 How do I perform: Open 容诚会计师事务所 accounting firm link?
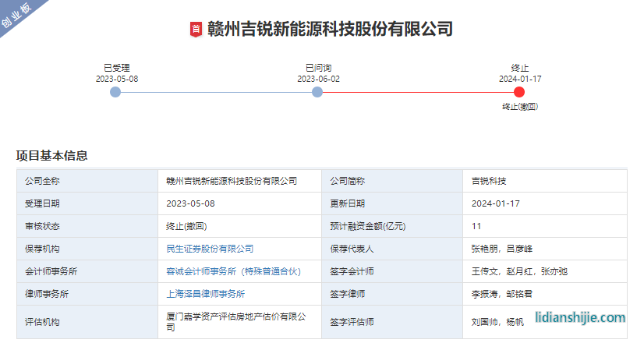point(233,271)
